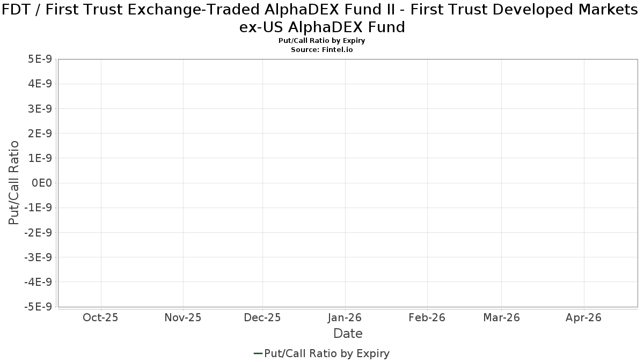Click the Put/Call Ratio by Expiry legend label
Image resolution: width=644 pixels, height=362 pixels.
pyautogui.click(x=327, y=353)
